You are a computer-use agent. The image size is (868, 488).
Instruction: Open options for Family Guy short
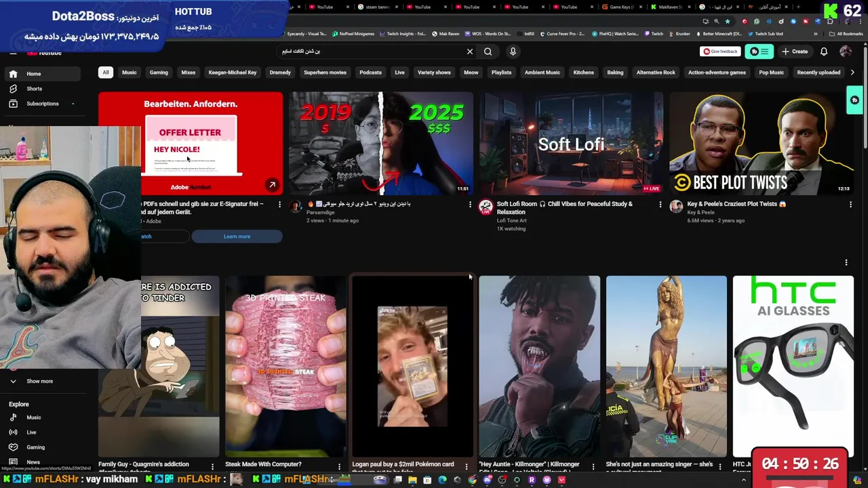[x=212, y=466]
